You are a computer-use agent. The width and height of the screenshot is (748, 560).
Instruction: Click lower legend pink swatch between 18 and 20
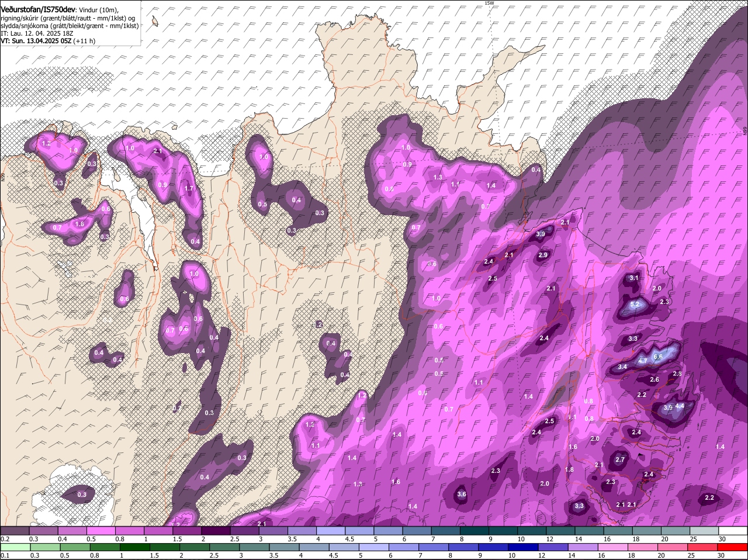(643, 547)
